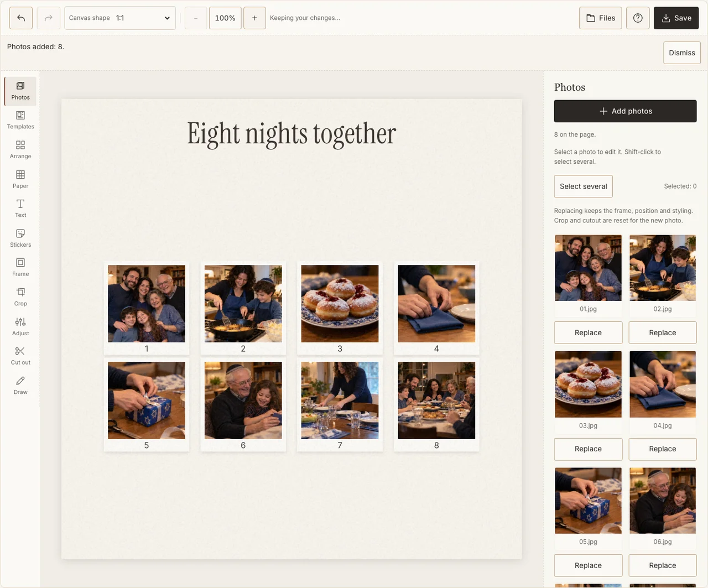
Task: Zoom out with the minus button
Action: pos(196,18)
